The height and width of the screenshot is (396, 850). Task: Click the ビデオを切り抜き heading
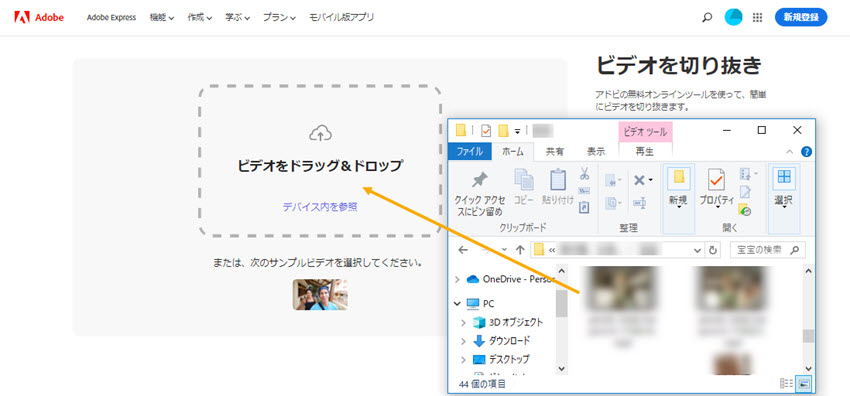click(679, 66)
